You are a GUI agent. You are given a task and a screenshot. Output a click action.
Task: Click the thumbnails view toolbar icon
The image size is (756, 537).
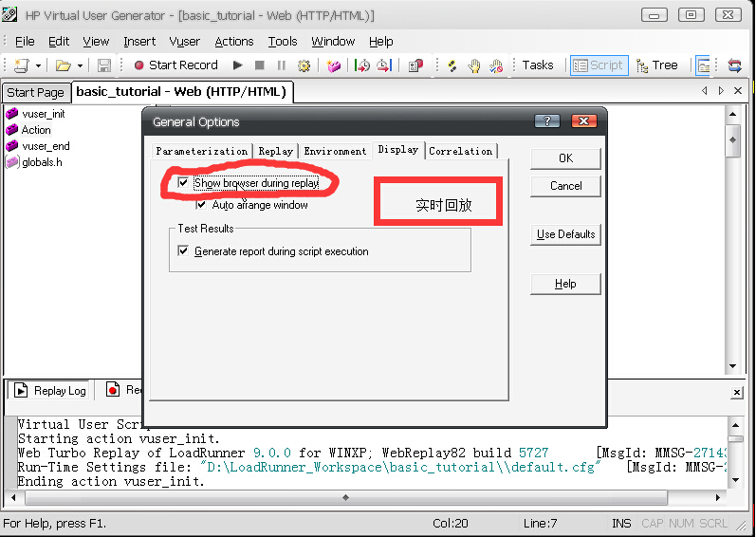point(703,65)
